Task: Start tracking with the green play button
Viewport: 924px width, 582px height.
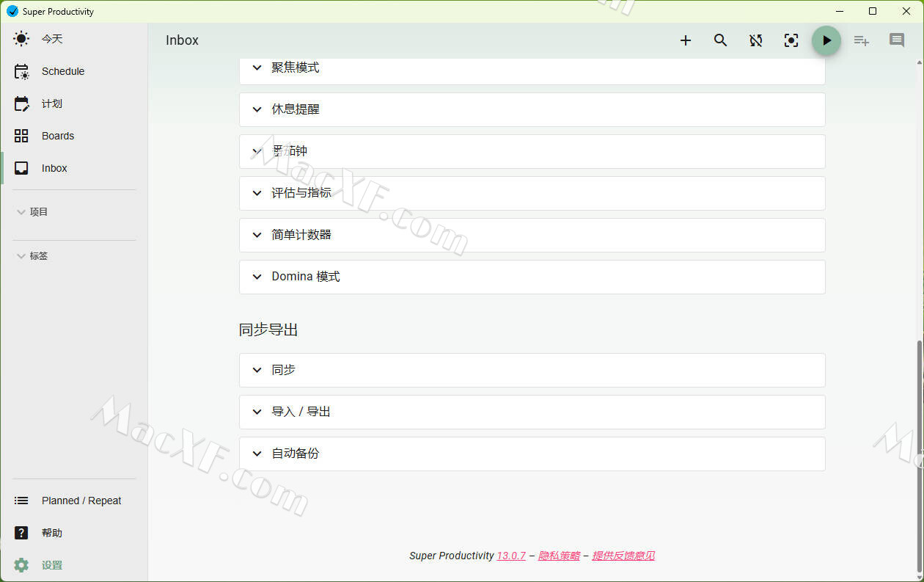Action: click(x=826, y=40)
